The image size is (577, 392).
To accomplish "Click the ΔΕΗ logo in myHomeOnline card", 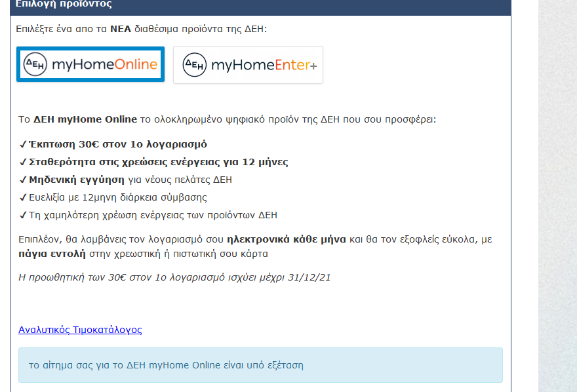I will 35,64.
